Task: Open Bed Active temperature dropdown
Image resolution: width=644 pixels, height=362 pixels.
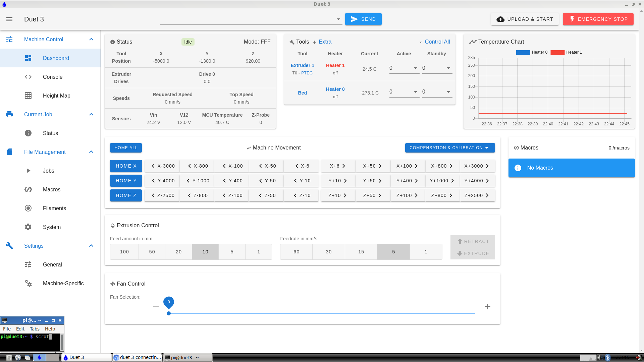Action: click(416, 92)
